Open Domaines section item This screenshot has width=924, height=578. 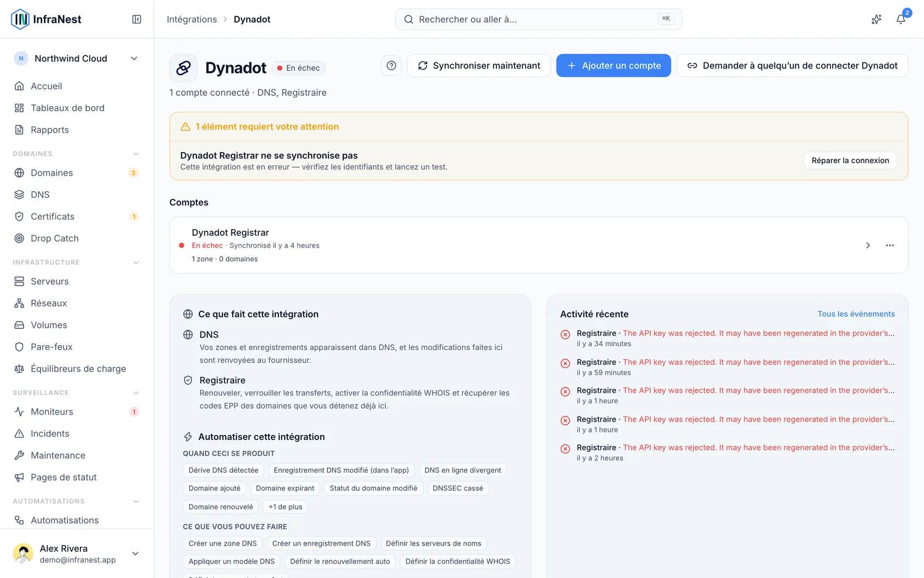pos(77,173)
